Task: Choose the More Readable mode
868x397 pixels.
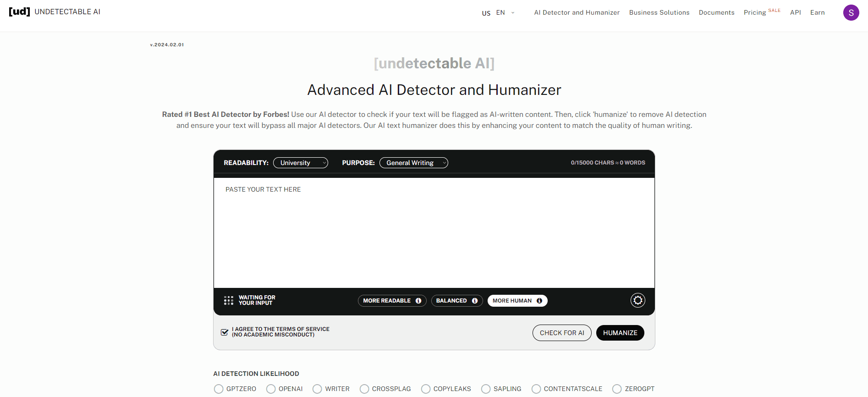Action: click(386, 301)
